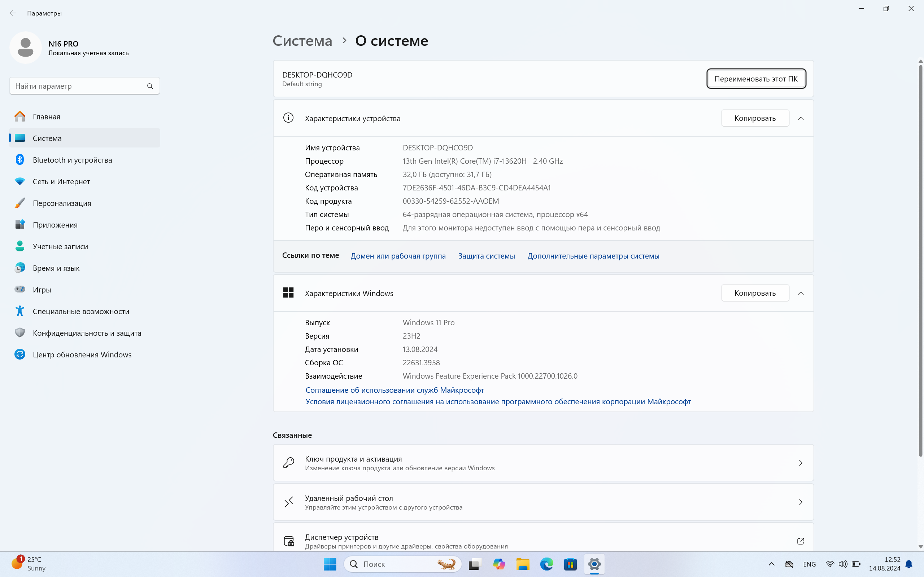This screenshot has height=577, width=924.
Task: Click the Специальные возможности accessibility icon
Action: (20, 311)
